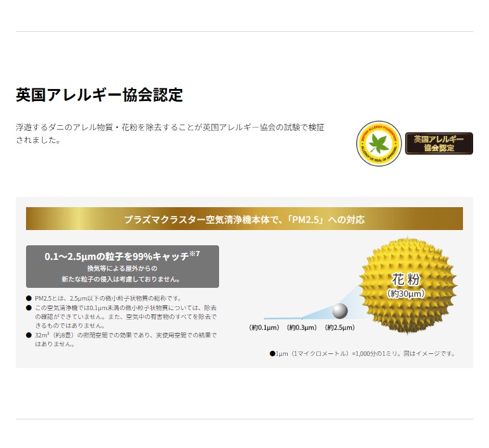
Task: Click the text 新たな粒子の侵入は考慮しておりません。
Action: [x=121, y=279]
